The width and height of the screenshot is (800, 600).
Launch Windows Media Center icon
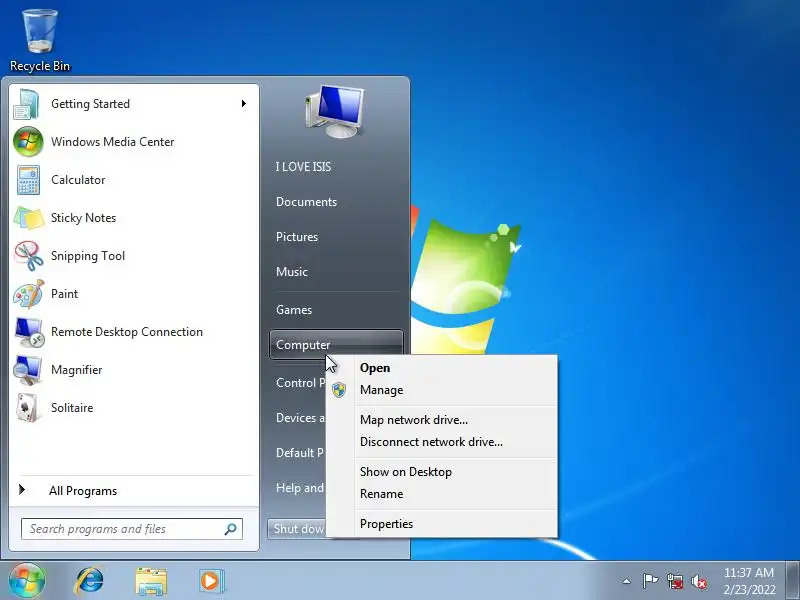[x=28, y=142]
